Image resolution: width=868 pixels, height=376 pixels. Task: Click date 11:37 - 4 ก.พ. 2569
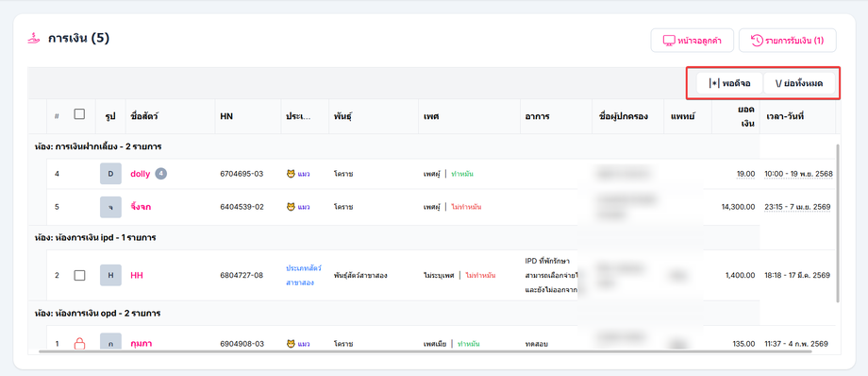tap(796, 344)
